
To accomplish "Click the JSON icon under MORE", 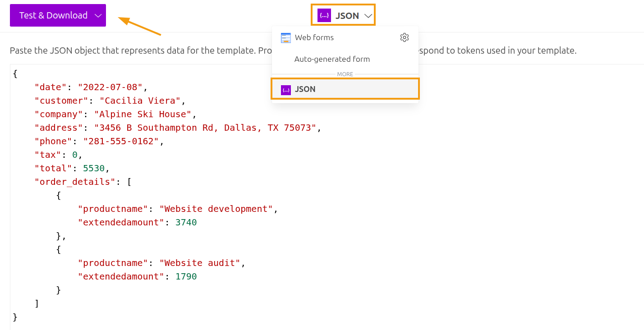I will (x=286, y=89).
